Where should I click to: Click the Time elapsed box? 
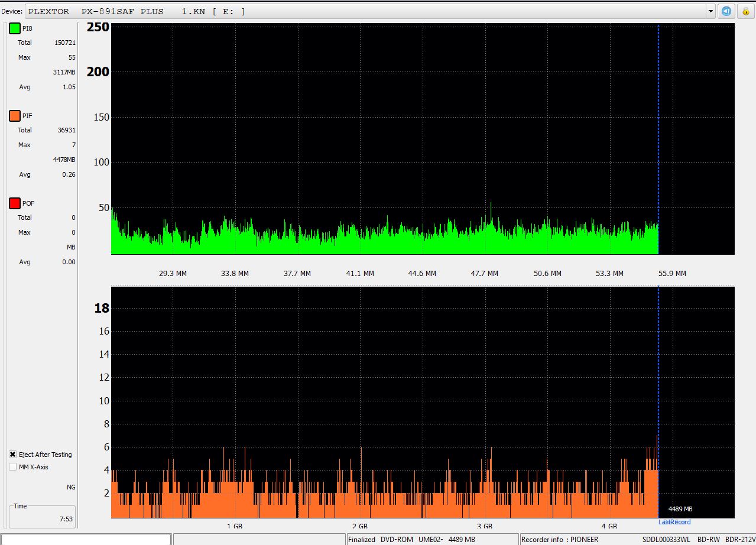(42, 517)
